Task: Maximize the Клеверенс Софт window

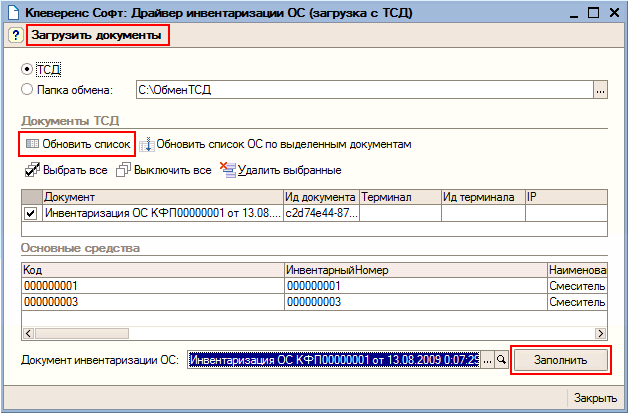Action: pyautogui.click(x=593, y=13)
